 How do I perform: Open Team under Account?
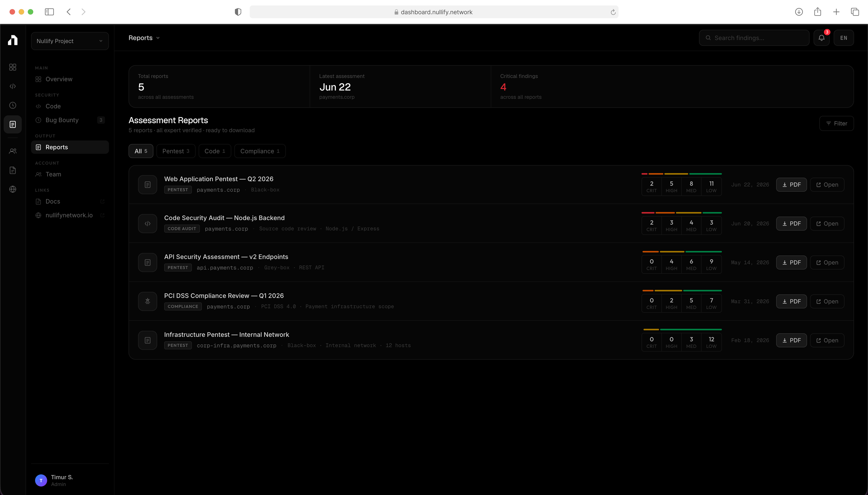[x=70, y=174]
